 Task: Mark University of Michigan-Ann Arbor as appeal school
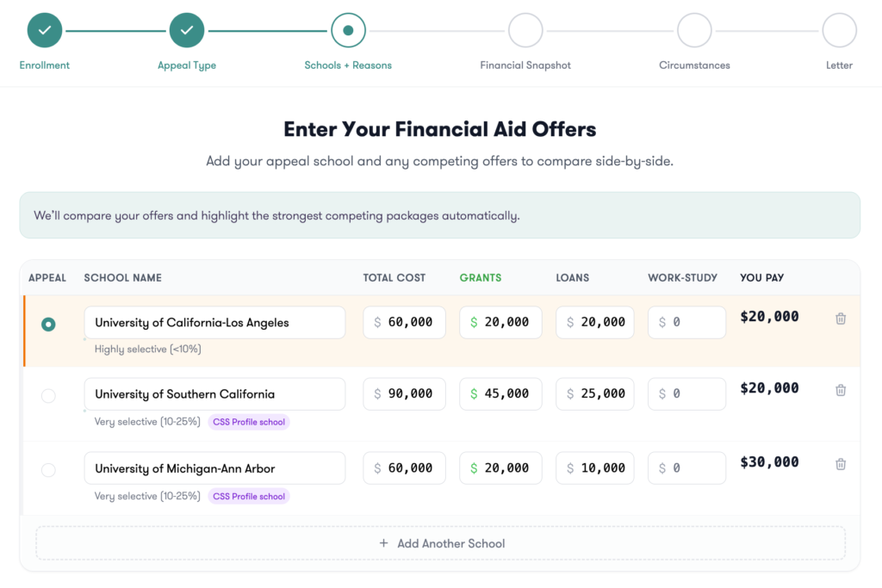click(x=48, y=470)
